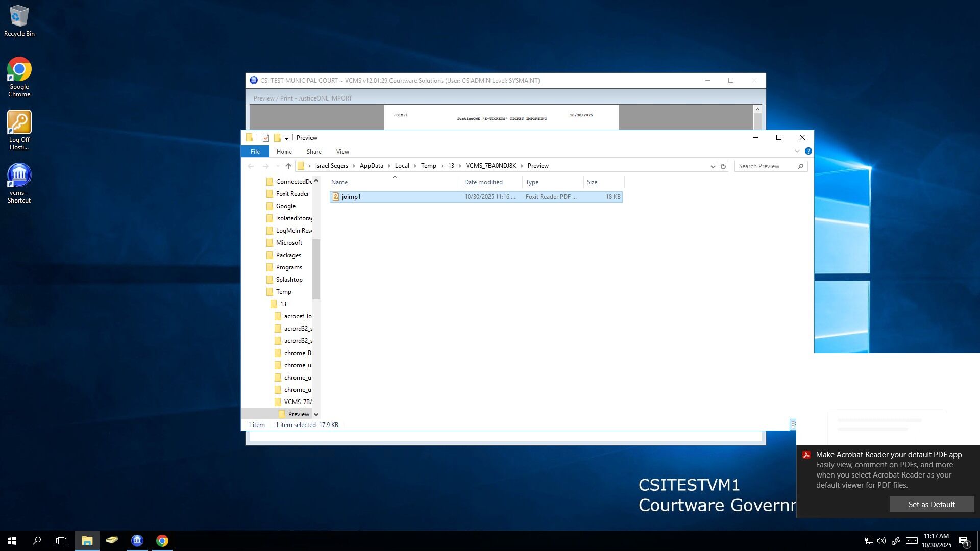Click the Properties quick access toolbar icon
This screenshot has height=551, width=980.
(266, 138)
